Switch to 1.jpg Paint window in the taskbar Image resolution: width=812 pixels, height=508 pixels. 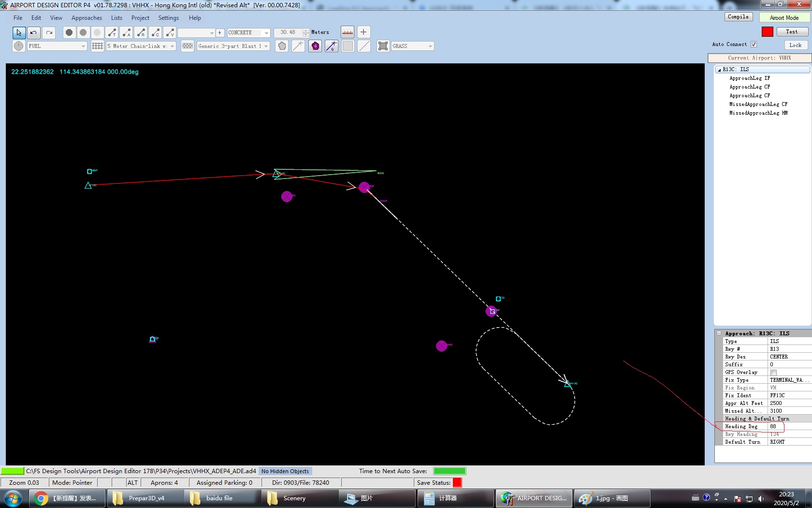pyautogui.click(x=611, y=498)
